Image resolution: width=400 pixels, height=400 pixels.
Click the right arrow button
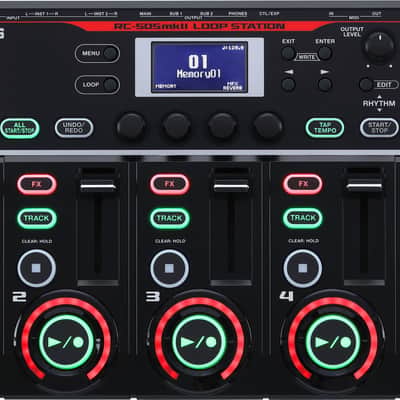[x=325, y=84]
